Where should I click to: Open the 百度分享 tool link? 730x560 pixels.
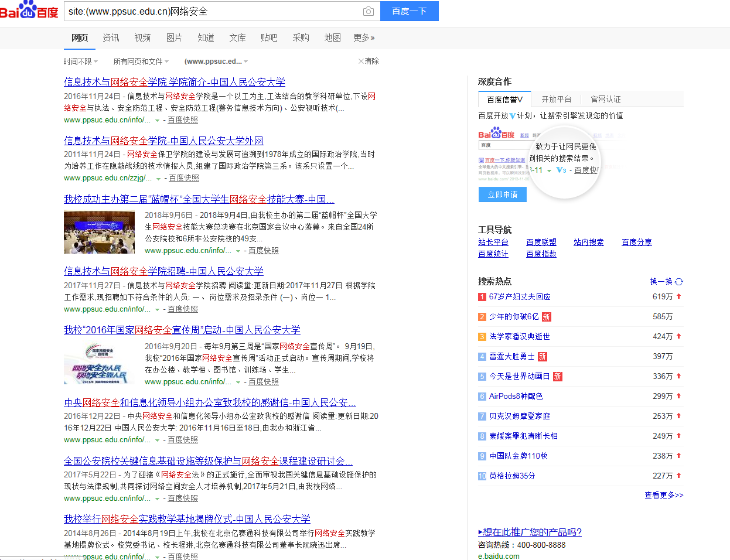[x=637, y=243]
